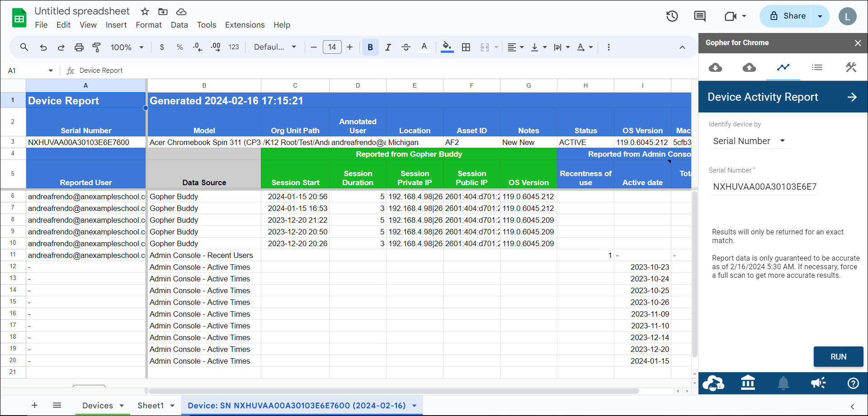Open the horizontal align dropdown
This screenshot has height=416, width=868.
tap(515, 47)
